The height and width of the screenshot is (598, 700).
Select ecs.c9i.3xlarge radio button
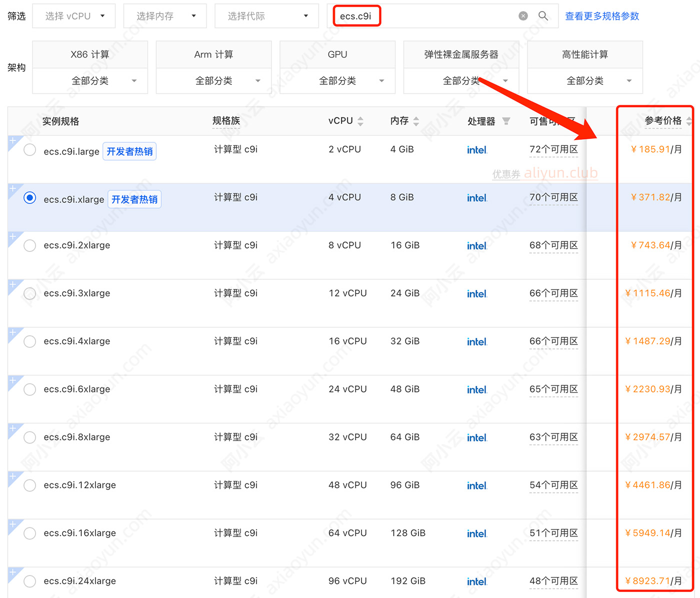click(30, 293)
